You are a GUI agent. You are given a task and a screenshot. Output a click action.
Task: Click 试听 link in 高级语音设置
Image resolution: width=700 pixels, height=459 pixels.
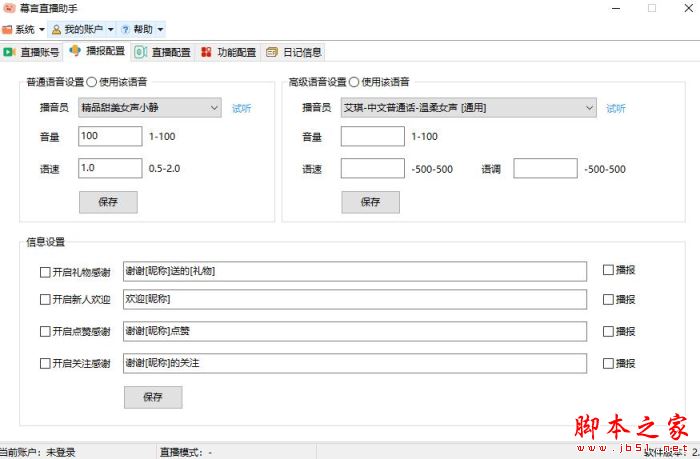click(x=616, y=108)
